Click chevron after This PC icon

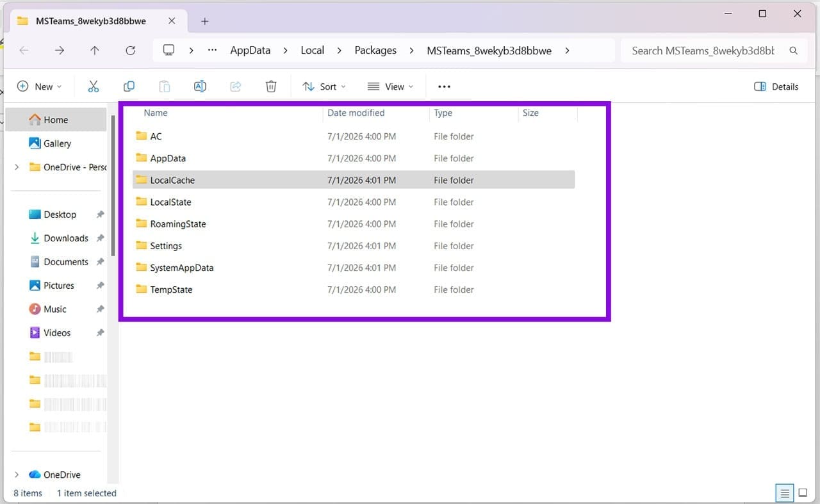point(191,51)
